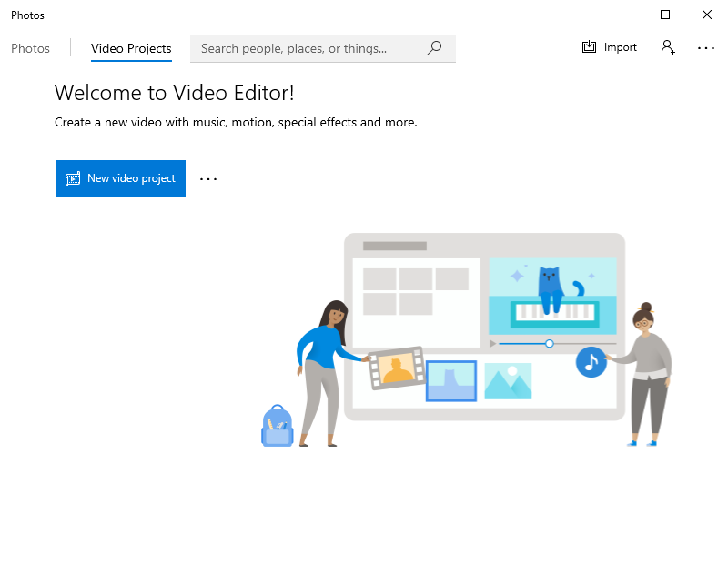This screenshot has height=575, width=728.
Task: Close the Photos window
Action: [707, 15]
